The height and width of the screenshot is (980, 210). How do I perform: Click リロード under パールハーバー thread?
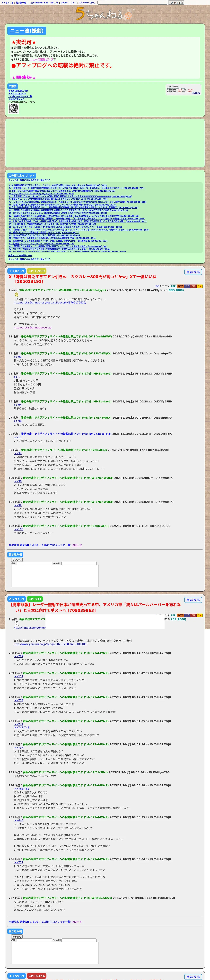pyautogui.click(x=77, y=922)
